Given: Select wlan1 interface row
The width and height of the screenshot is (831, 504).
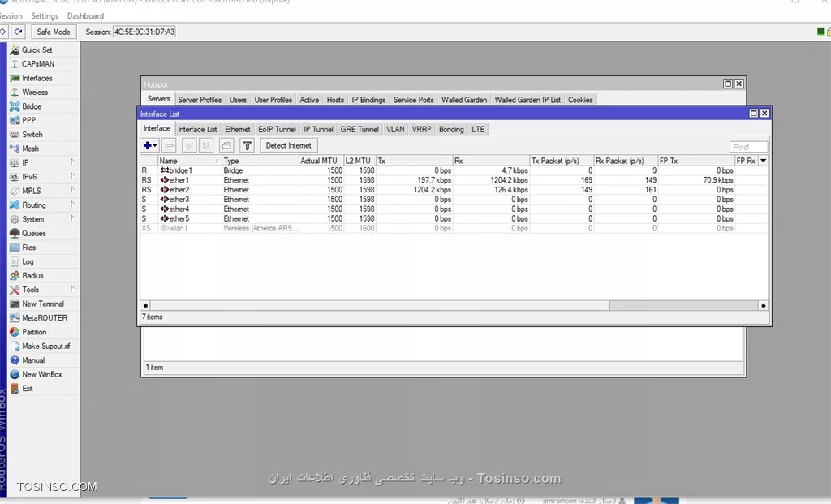Looking at the screenshot, I should (454, 228).
